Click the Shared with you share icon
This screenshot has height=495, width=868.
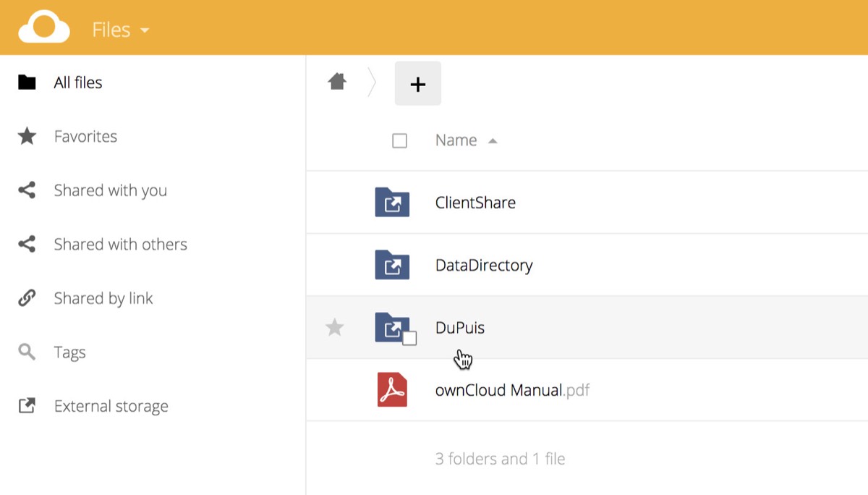point(27,190)
